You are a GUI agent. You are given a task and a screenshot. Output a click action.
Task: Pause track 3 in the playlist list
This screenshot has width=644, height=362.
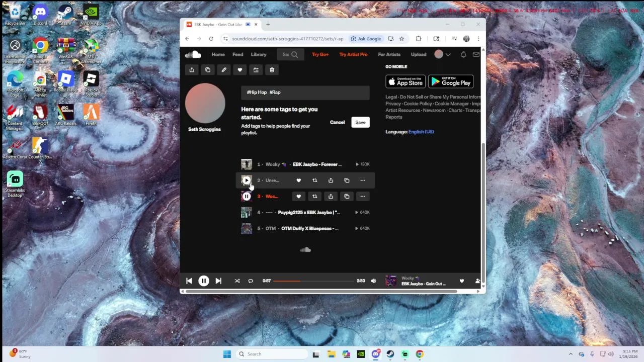click(247, 196)
